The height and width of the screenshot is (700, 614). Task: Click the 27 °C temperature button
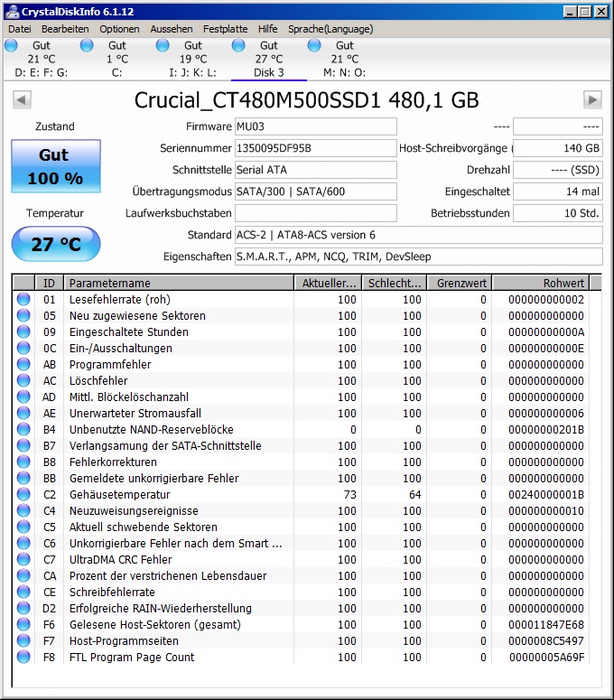pyautogui.click(x=56, y=244)
